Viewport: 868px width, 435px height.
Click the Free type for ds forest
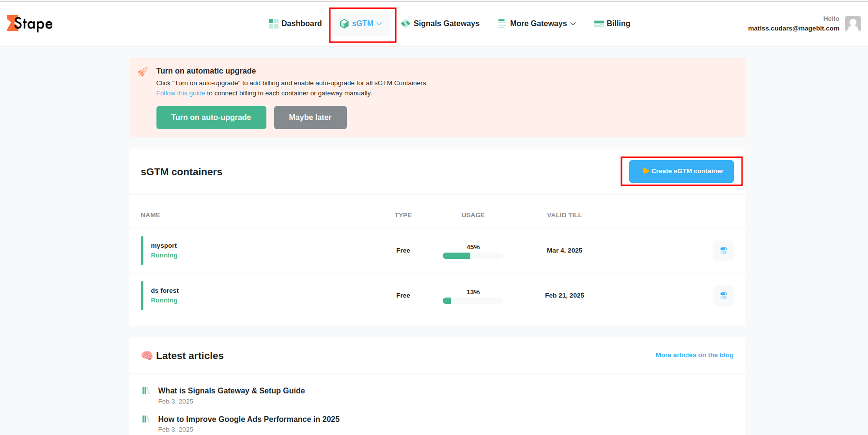403,296
